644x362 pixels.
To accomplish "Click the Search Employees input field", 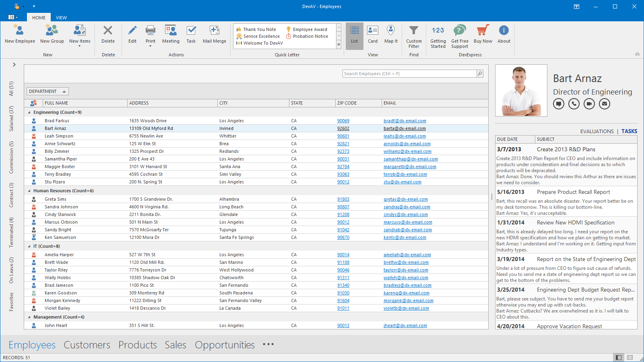I will pos(409,74).
